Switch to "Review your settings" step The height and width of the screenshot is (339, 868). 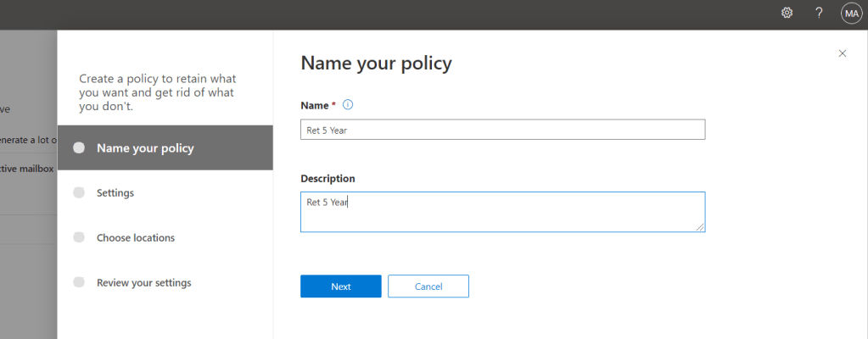(x=143, y=283)
